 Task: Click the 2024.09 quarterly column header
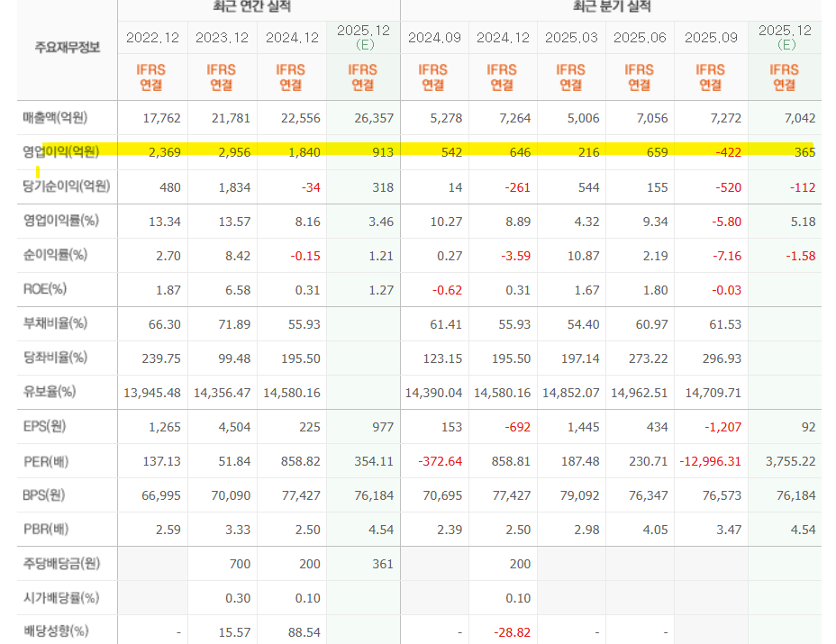pyautogui.click(x=434, y=38)
